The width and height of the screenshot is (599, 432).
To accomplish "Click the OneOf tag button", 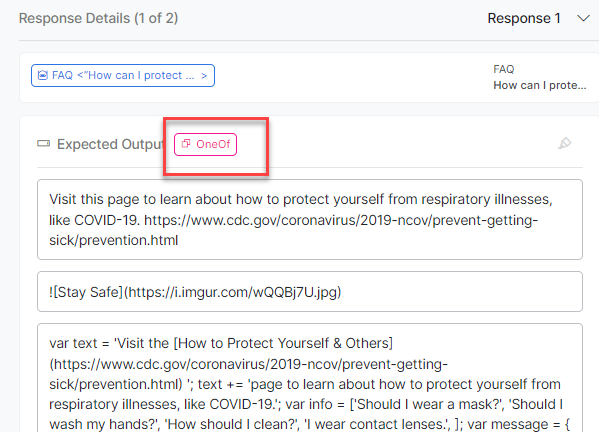I will [x=206, y=144].
